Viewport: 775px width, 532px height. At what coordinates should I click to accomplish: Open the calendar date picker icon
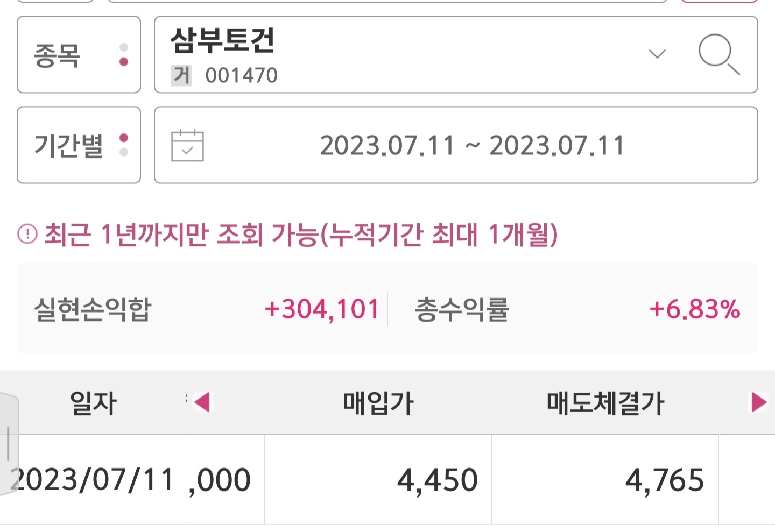pyautogui.click(x=187, y=145)
